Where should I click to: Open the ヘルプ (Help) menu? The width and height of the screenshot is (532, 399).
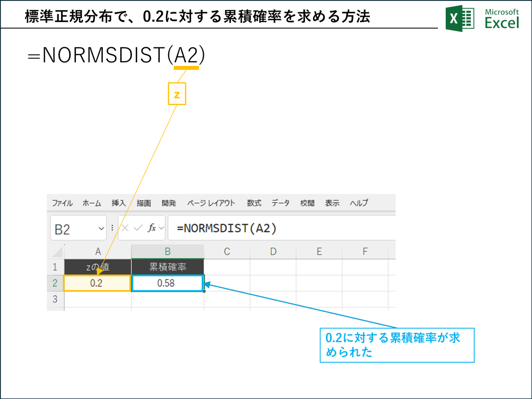[359, 203]
